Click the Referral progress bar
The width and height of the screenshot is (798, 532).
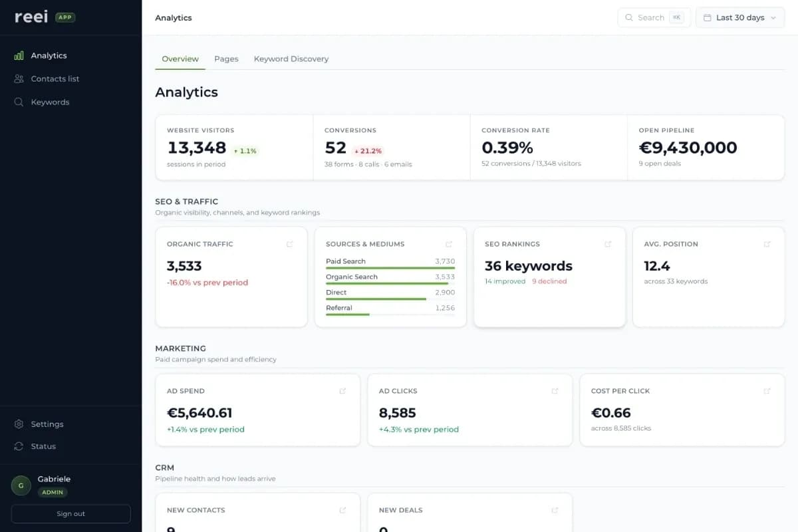point(390,314)
